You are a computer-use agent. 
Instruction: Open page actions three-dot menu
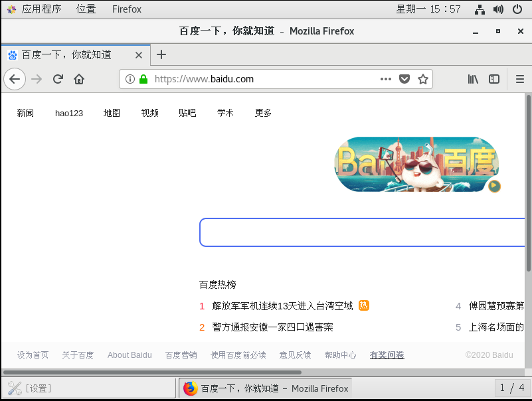click(386, 79)
